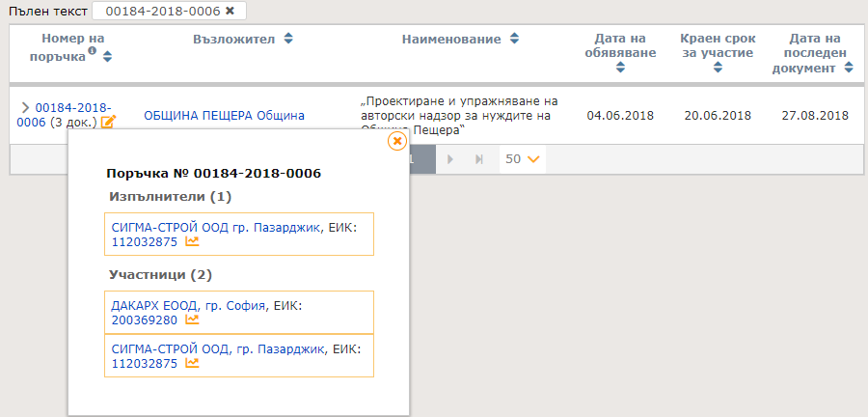Jump to last page in pager

click(478, 158)
